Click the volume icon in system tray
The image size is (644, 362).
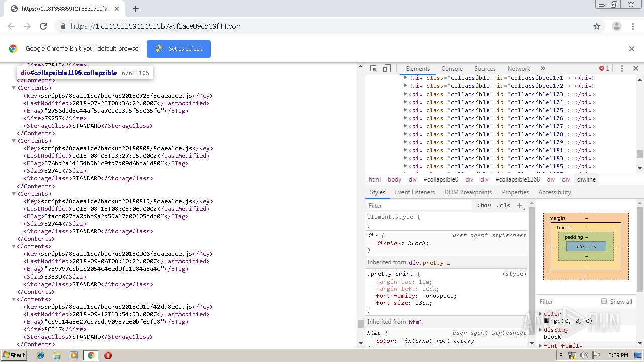click(584, 355)
